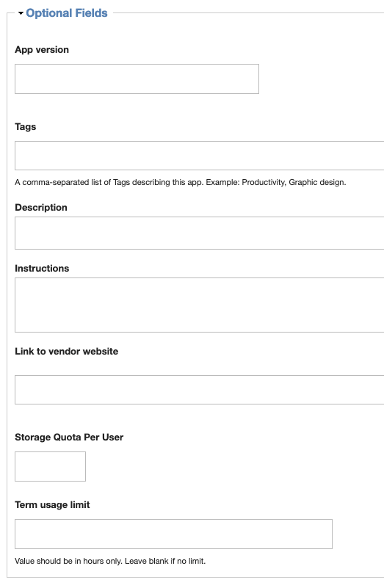Click the 'Value should be in hours only' hint
This screenshot has height=588, width=384.
[x=68, y=561]
